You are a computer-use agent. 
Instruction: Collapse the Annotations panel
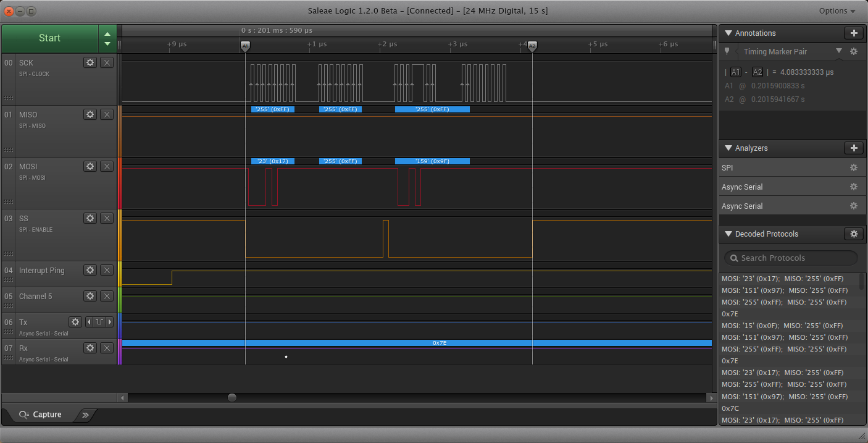pos(728,33)
